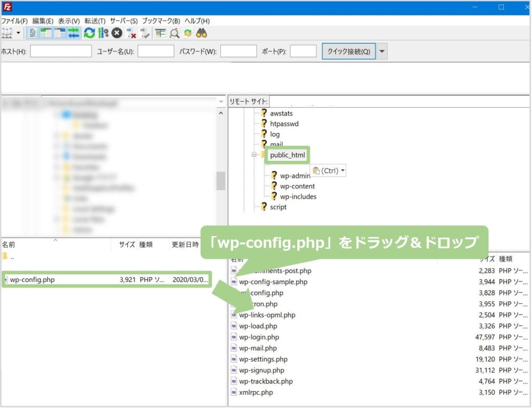
Task: Open the directory listing filters
Action: tap(160, 33)
